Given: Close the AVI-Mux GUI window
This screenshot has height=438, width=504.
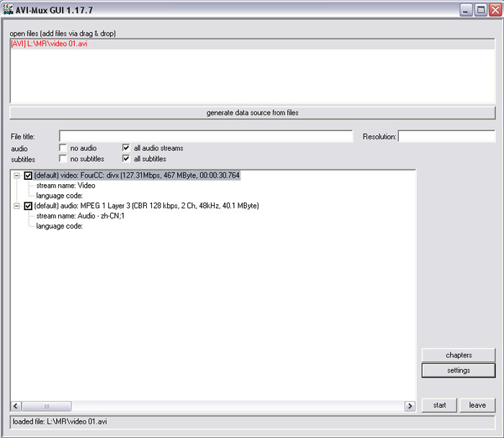Looking at the screenshot, I should click(495, 10).
